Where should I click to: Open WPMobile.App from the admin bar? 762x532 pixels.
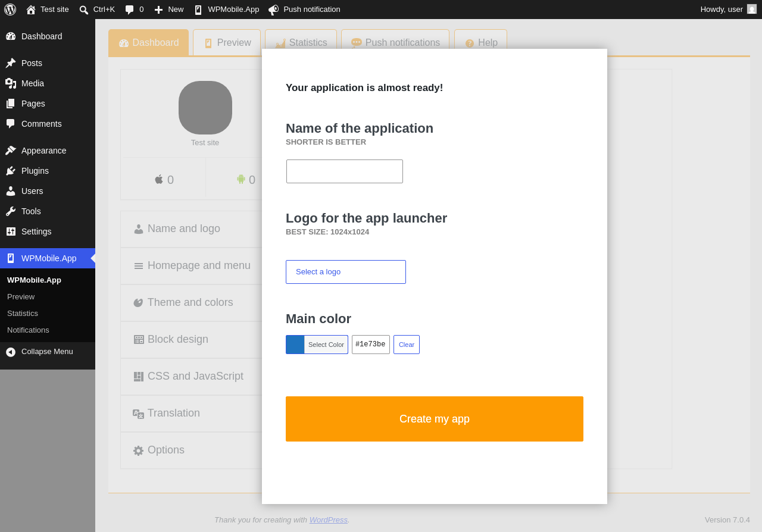pyautogui.click(x=226, y=10)
